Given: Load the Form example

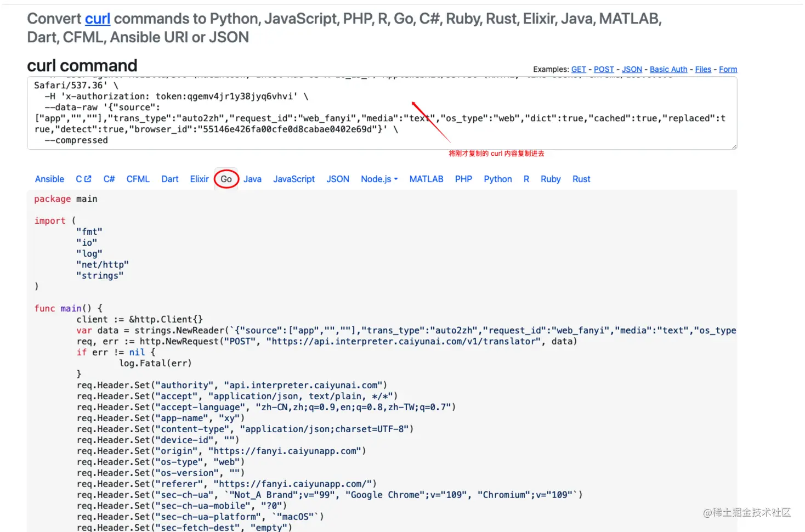Looking at the screenshot, I should click(x=728, y=69).
